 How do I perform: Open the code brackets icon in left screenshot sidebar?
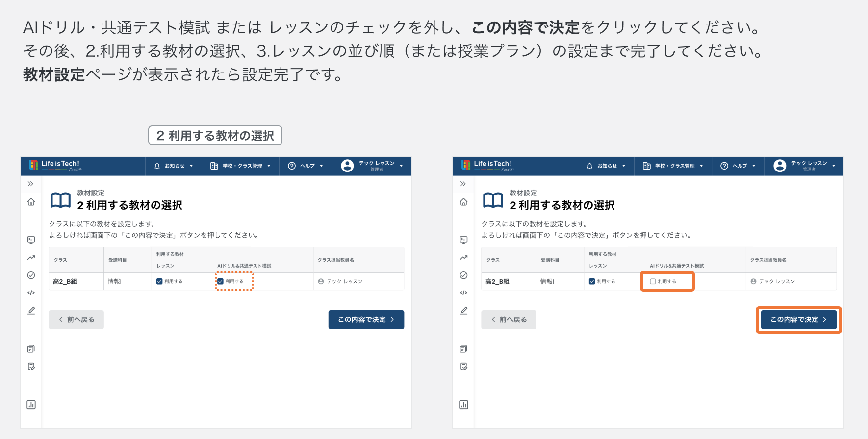pos(31,293)
